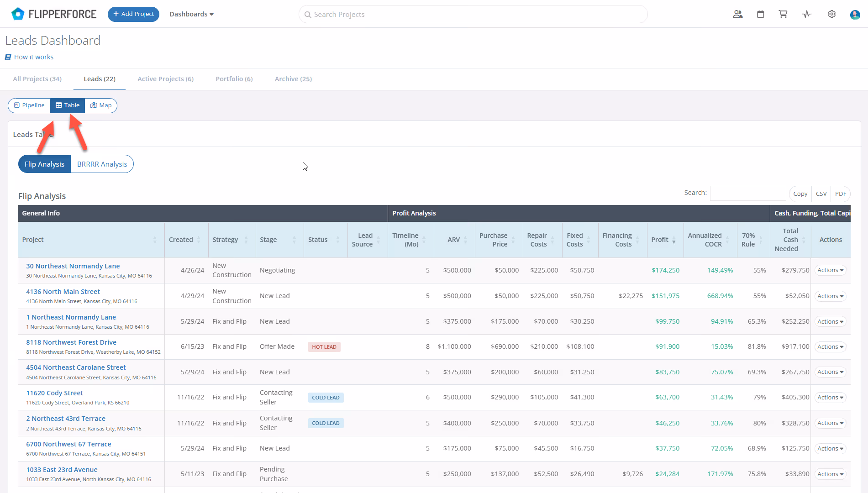
Task: Open Actions dropdown for 1033 East 23rd Avenue
Action: 831,474
